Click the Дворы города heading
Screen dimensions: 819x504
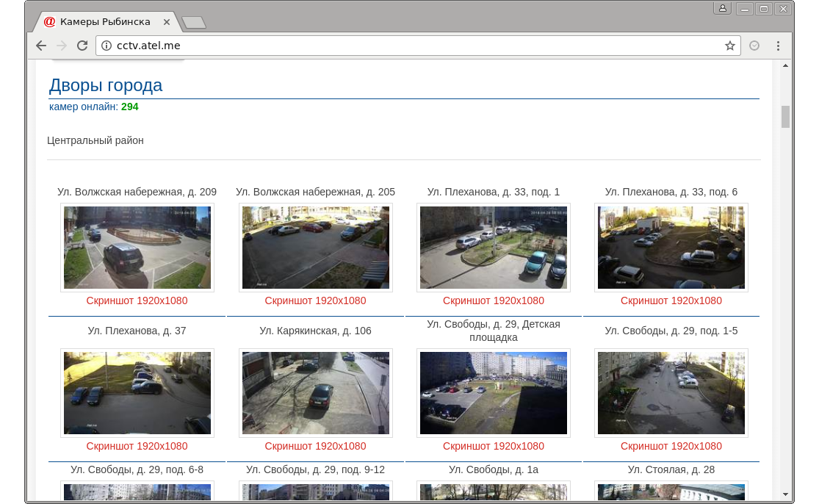pyautogui.click(x=106, y=85)
